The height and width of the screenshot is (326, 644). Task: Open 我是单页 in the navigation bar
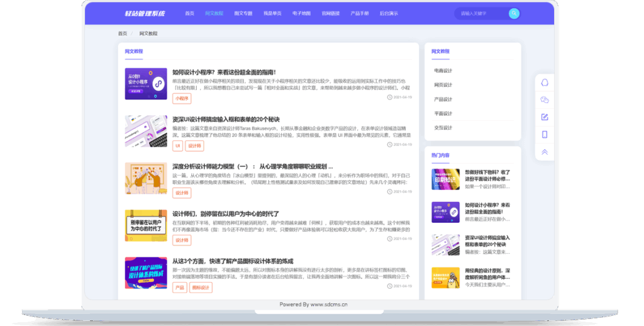coord(272,14)
